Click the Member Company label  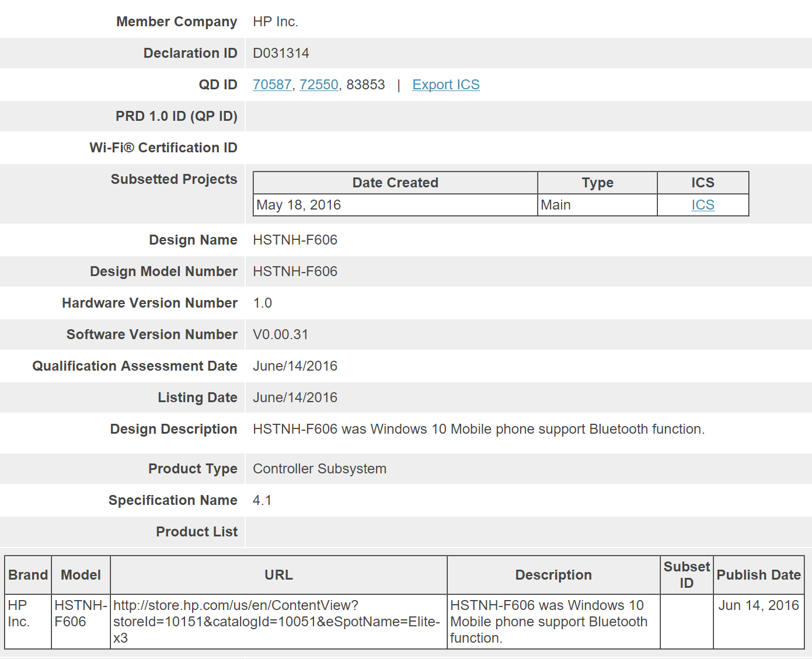(x=177, y=22)
